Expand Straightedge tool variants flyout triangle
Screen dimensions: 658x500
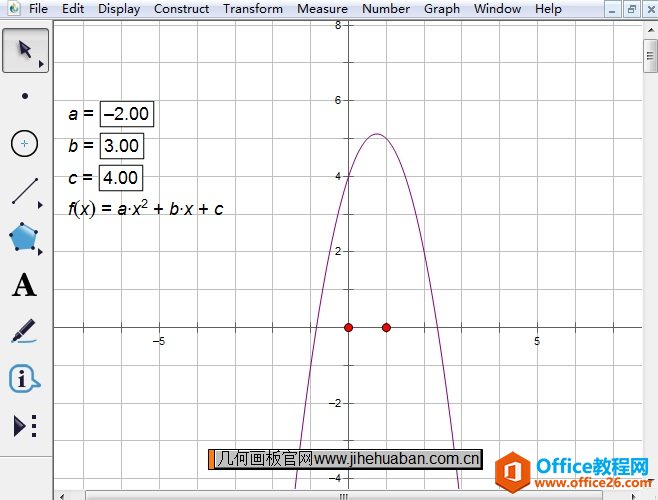[40, 205]
